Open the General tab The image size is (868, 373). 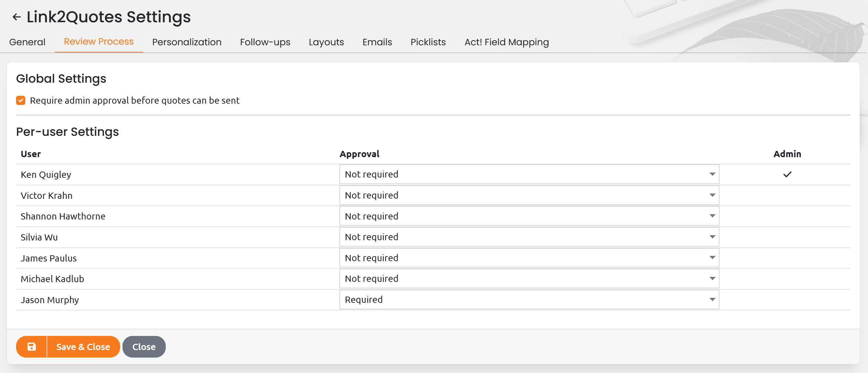click(27, 42)
